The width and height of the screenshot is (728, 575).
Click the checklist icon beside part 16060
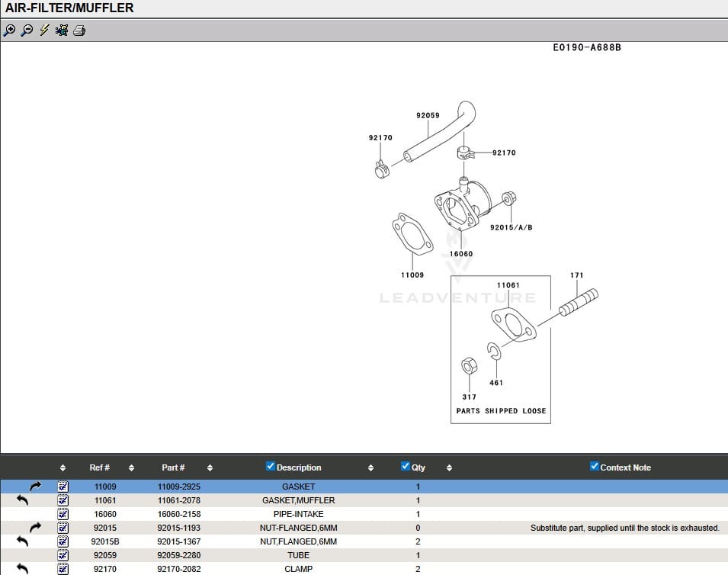(63, 513)
